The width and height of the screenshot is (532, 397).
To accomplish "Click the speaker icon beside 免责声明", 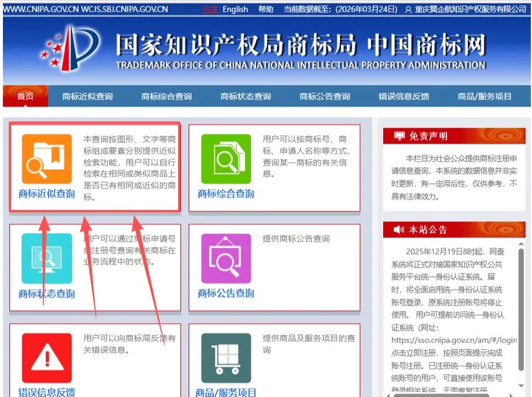I will (x=399, y=136).
